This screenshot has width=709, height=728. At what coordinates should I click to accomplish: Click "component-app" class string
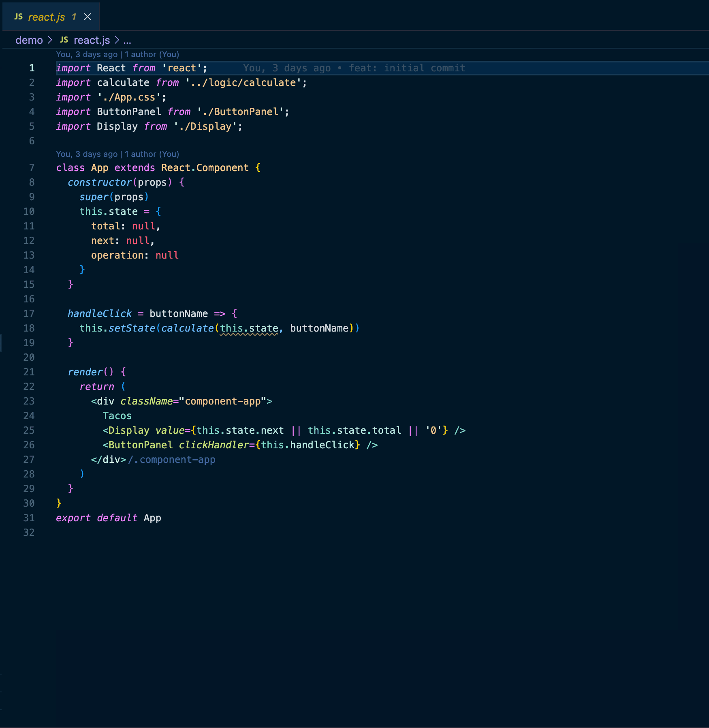222,401
